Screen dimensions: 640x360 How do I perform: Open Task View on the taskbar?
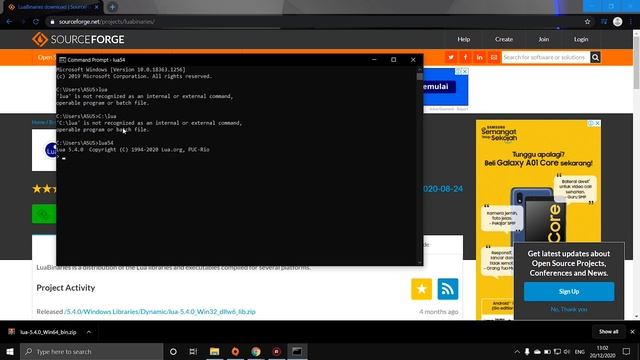pos(193,351)
